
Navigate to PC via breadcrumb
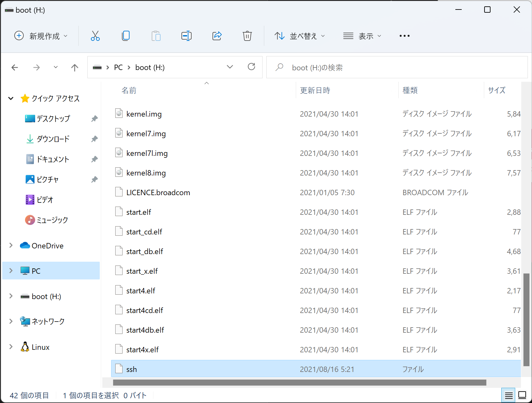[x=118, y=67]
